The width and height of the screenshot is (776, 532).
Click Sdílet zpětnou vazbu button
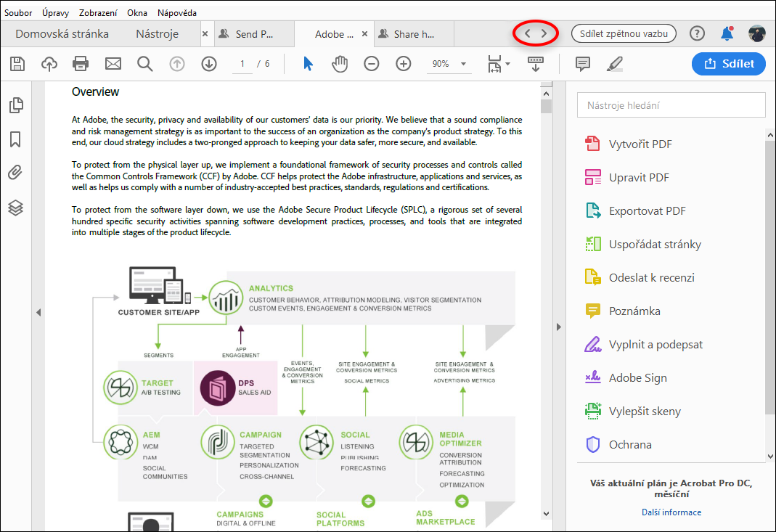[x=624, y=33]
